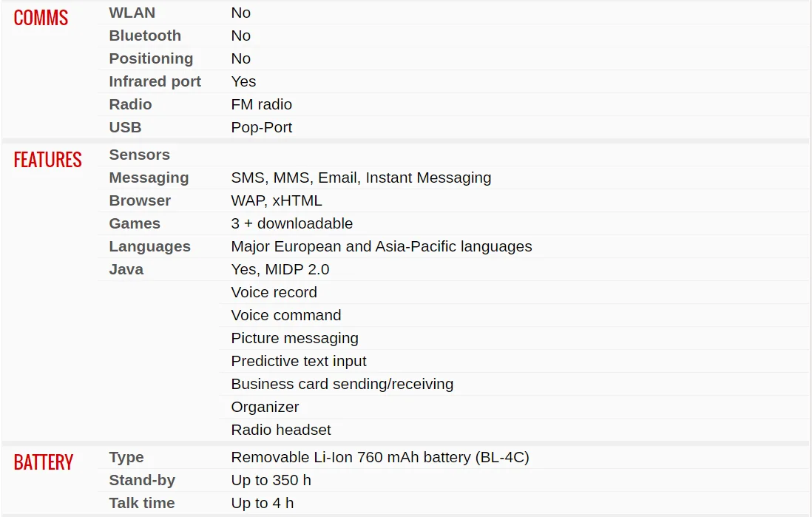Open the Bluetooth spec link
This screenshot has width=812, height=517.
[145, 36]
